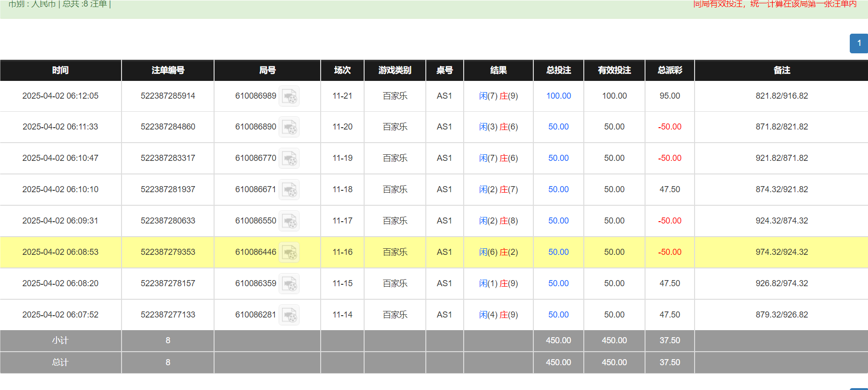Click video replay icon for round 610086989
The width and height of the screenshot is (868, 390).
(x=289, y=96)
